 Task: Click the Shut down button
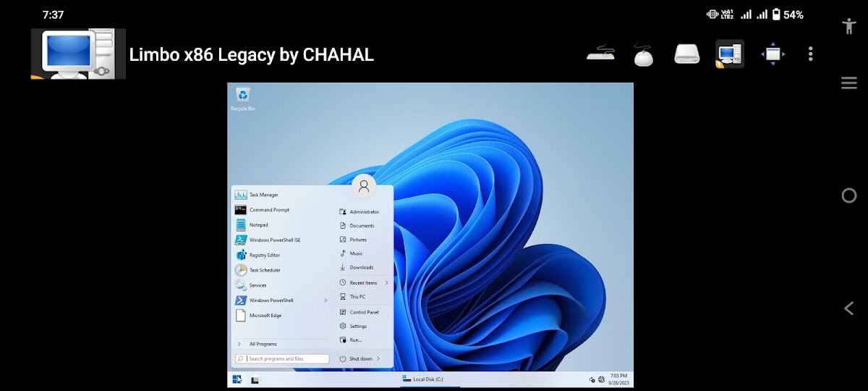pyautogui.click(x=359, y=359)
